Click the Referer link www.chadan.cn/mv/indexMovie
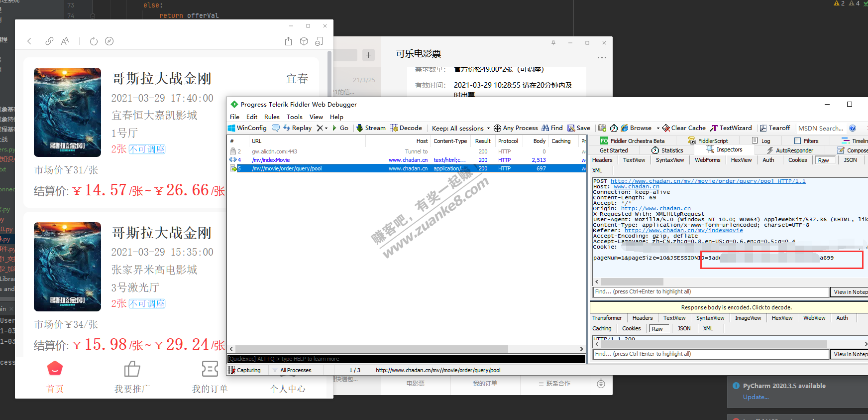The width and height of the screenshot is (868, 420). pos(683,230)
